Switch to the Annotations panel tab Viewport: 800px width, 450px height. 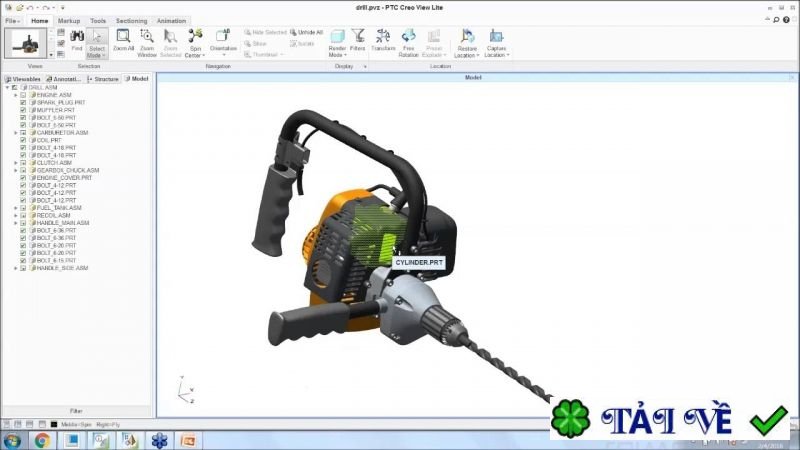pyautogui.click(x=64, y=79)
